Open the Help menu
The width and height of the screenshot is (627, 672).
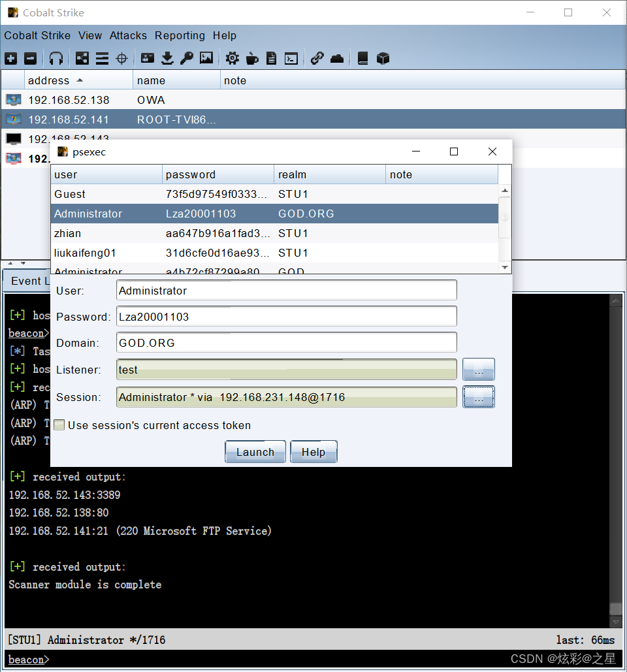(x=225, y=35)
